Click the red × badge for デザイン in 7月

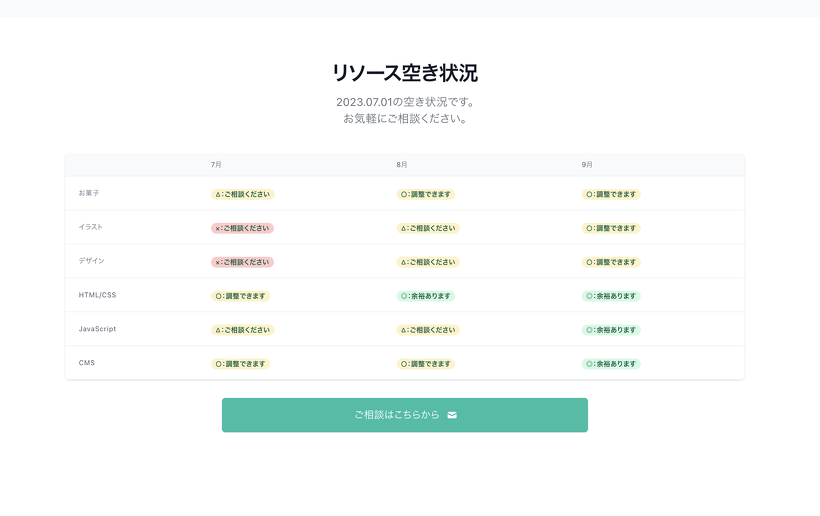coord(242,262)
